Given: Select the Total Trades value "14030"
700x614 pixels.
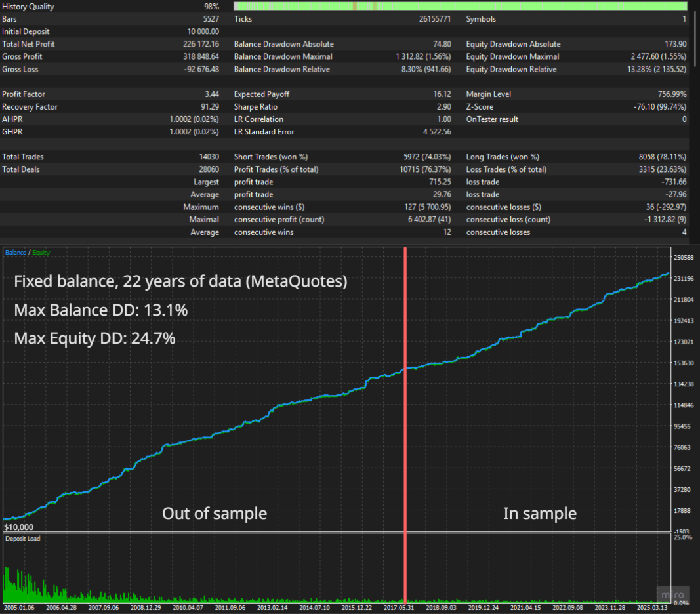Looking at the screenshot, I should 209,157.
